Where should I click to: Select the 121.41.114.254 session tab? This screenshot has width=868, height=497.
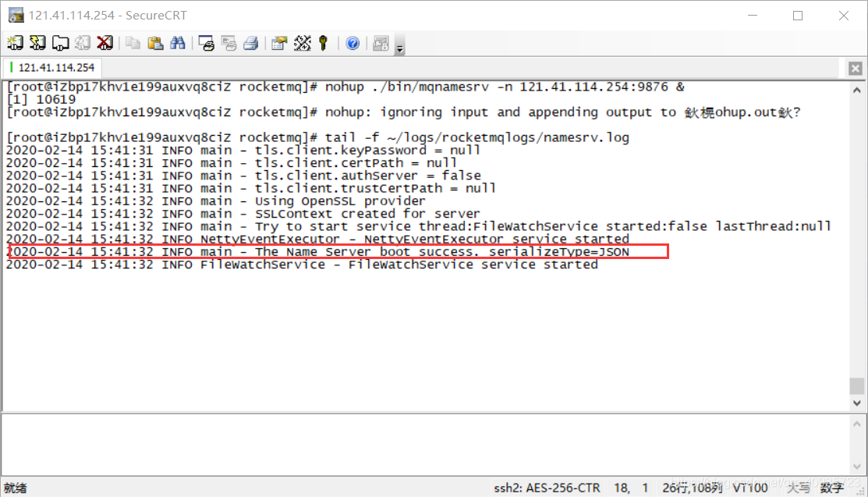coord(52,68)
